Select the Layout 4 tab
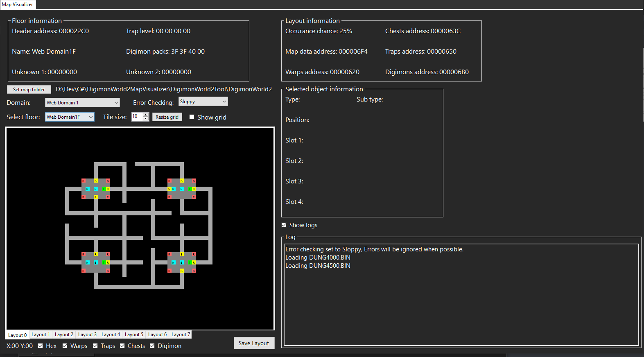644x357 pixels. [111, 334]
